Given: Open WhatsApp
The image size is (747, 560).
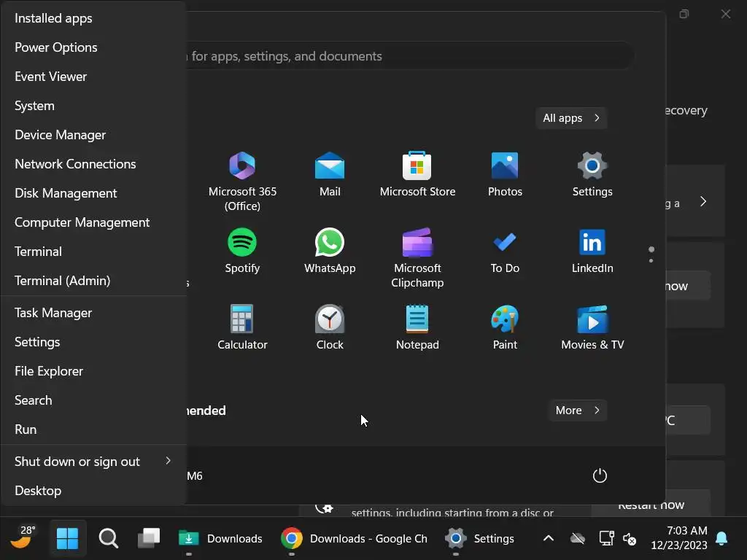Looking at the screenshot, I should click(330, 251).
